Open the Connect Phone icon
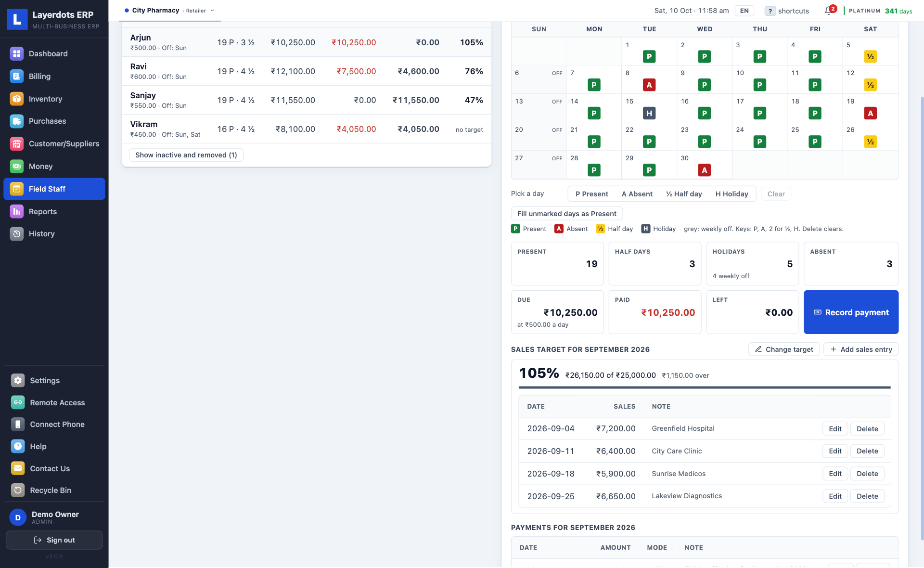The image size is (924, 568). coord(18,424)
